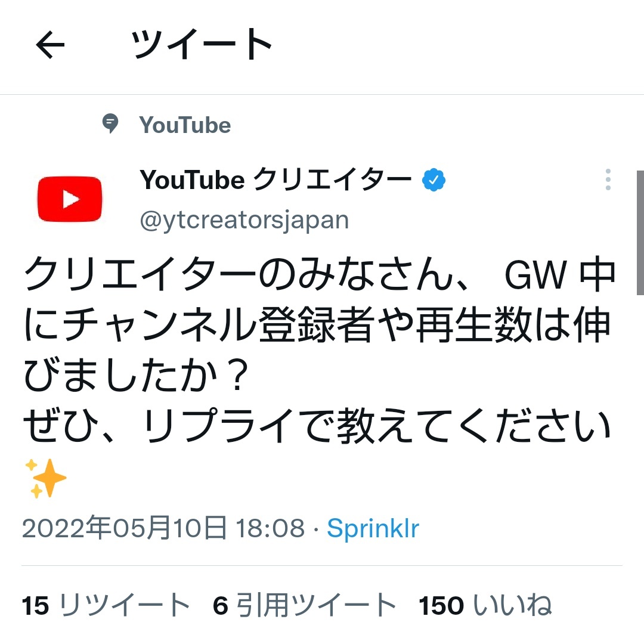Click the tweet timestamp 2022年05月10日 18:08

point(163,528)
